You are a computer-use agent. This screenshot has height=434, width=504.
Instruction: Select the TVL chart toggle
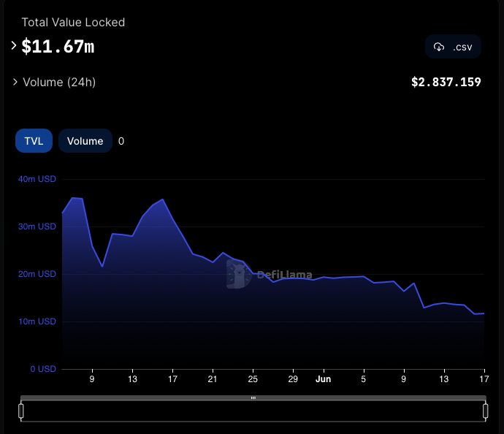pyautogui.click(x=34, y=141)
